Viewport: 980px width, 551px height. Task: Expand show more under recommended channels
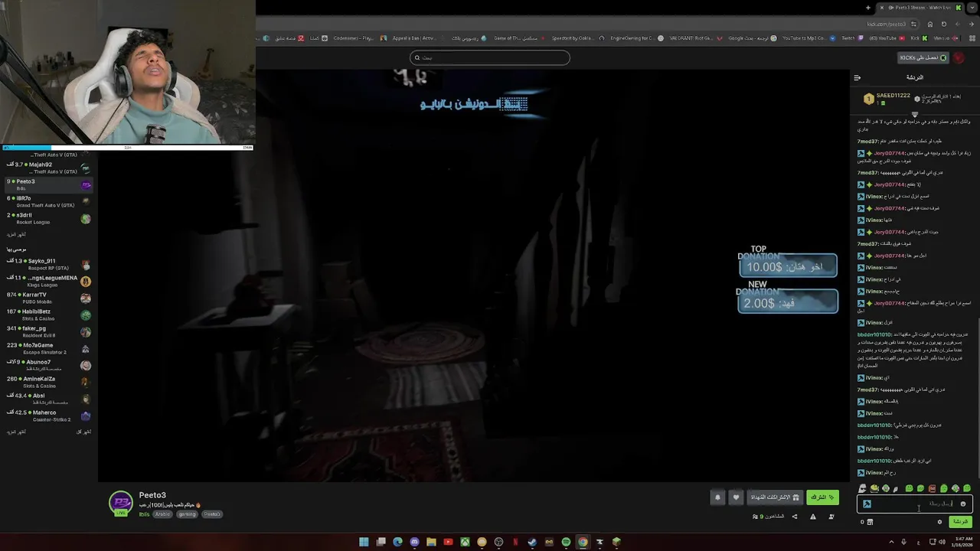point(16,432)
